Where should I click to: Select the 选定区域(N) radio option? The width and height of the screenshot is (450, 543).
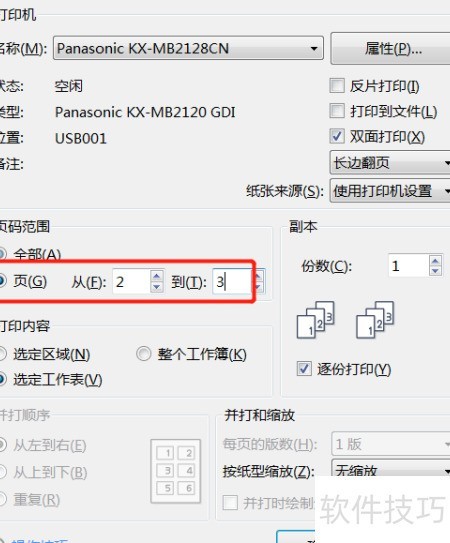click(x=2, y=354)
